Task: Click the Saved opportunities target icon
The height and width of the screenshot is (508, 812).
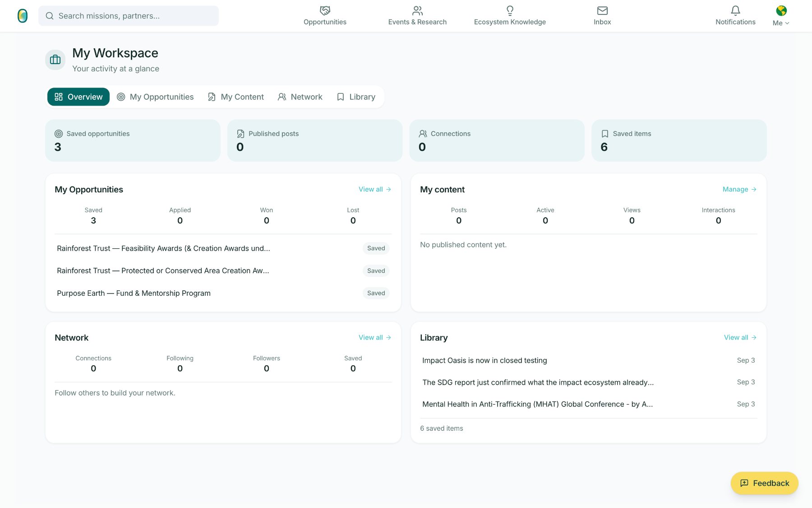Action: 59,134
